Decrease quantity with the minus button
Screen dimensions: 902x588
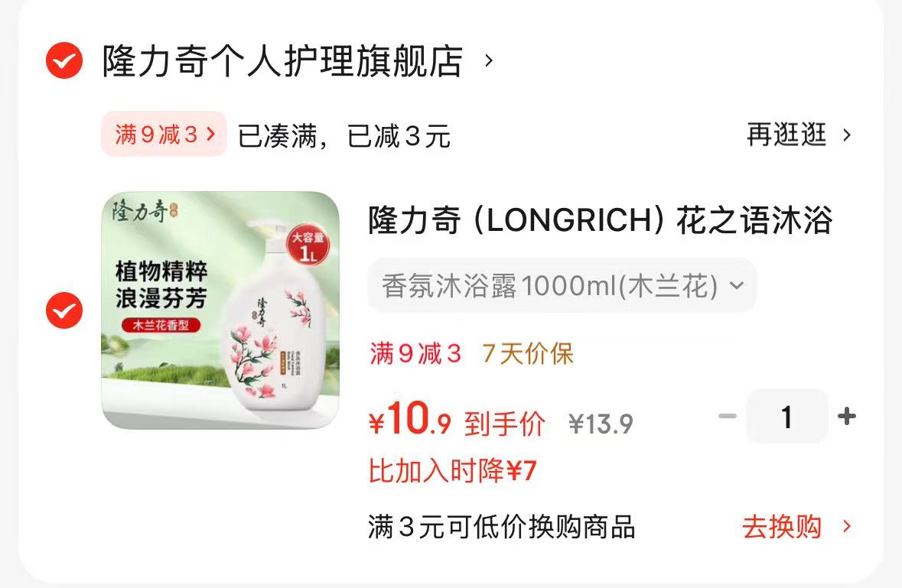click(728, 415)
